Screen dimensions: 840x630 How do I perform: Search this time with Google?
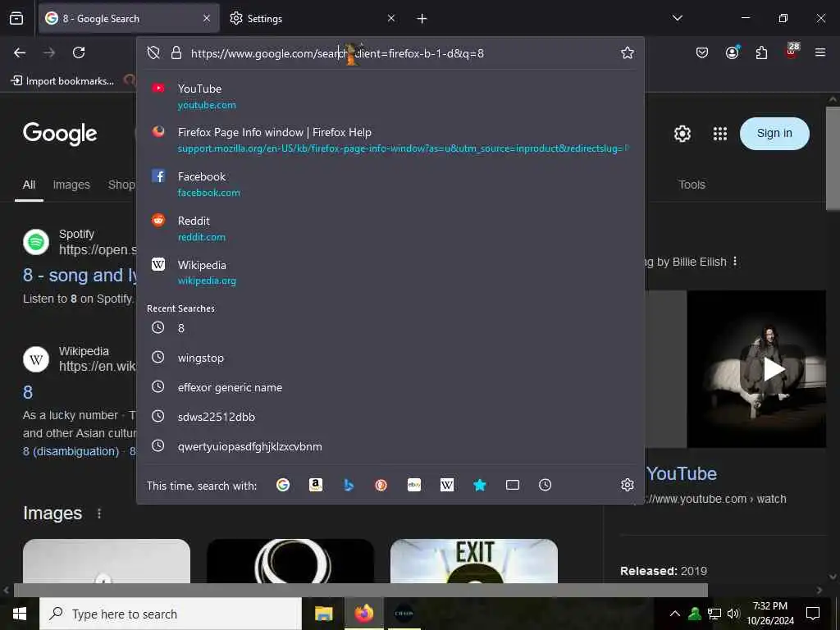click(283, 486)
